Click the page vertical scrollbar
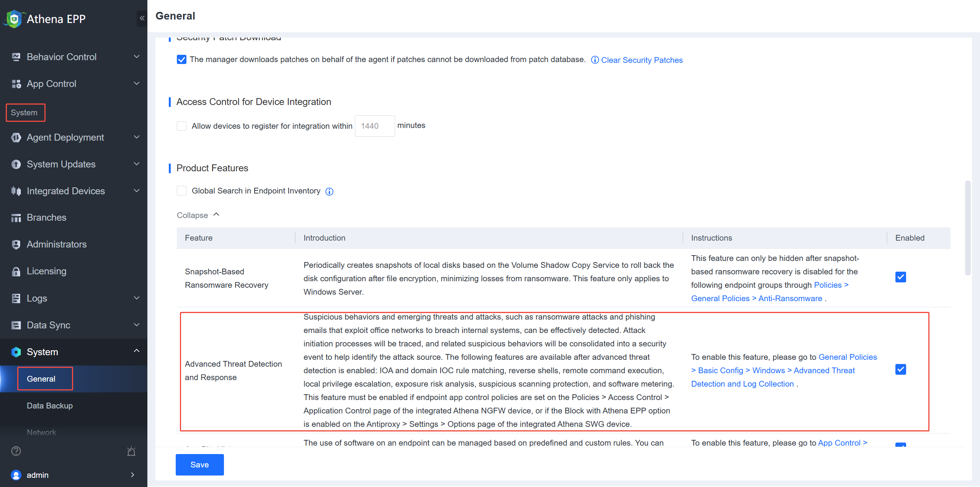 pos(968,228)
